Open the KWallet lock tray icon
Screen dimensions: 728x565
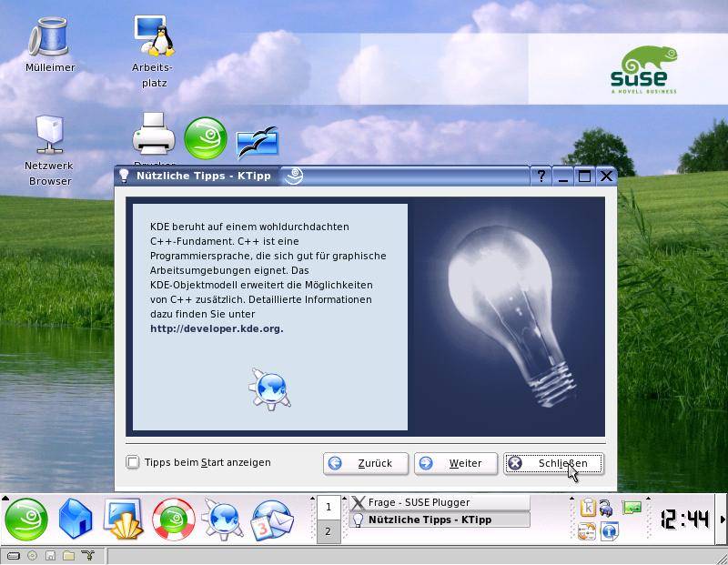pyautogui.click(x=605, y=508)
